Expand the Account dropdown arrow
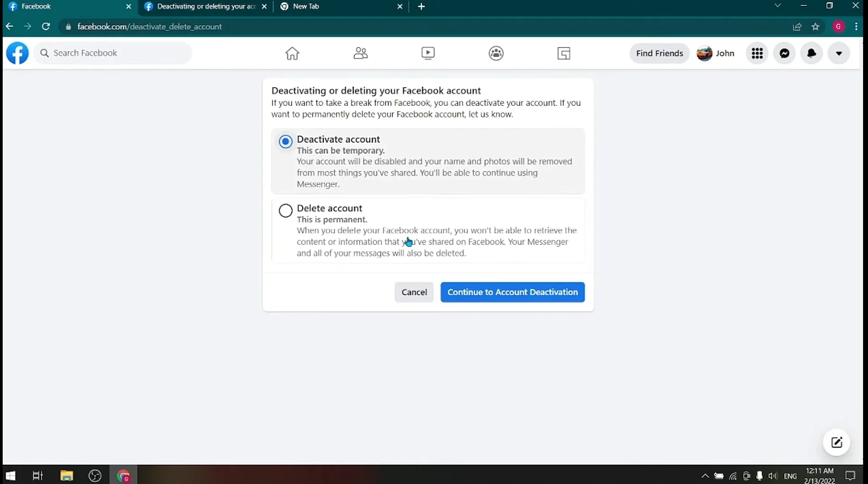 click(x=839, y=53)
